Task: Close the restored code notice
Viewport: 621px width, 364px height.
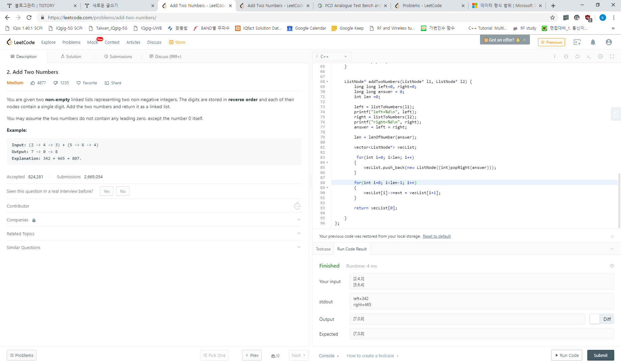Action: tap(612, 237)
